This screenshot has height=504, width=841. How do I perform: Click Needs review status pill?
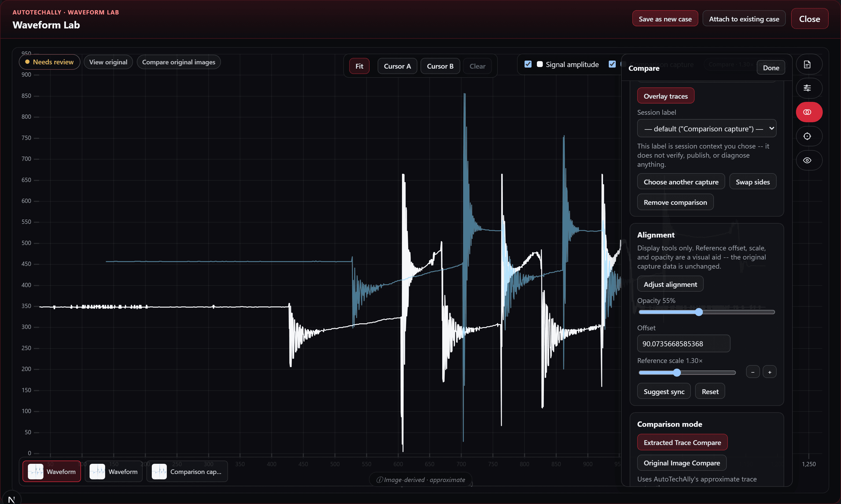(x=50, y=62)
